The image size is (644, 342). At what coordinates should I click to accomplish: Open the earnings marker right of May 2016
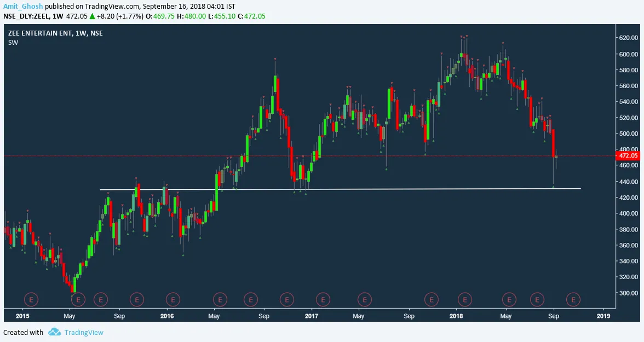pos(220,299)
